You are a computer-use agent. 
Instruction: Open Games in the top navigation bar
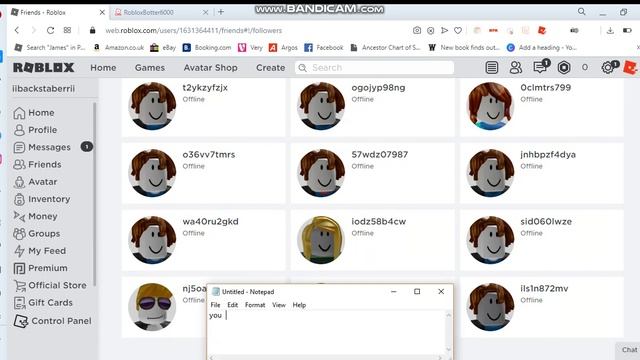coord(150,68)
